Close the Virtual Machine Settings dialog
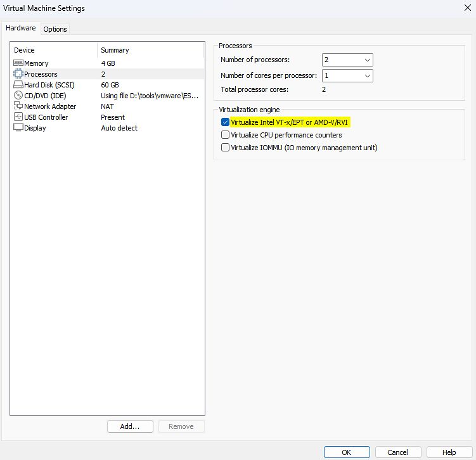 pyautogui.click(x=468, y=8)
